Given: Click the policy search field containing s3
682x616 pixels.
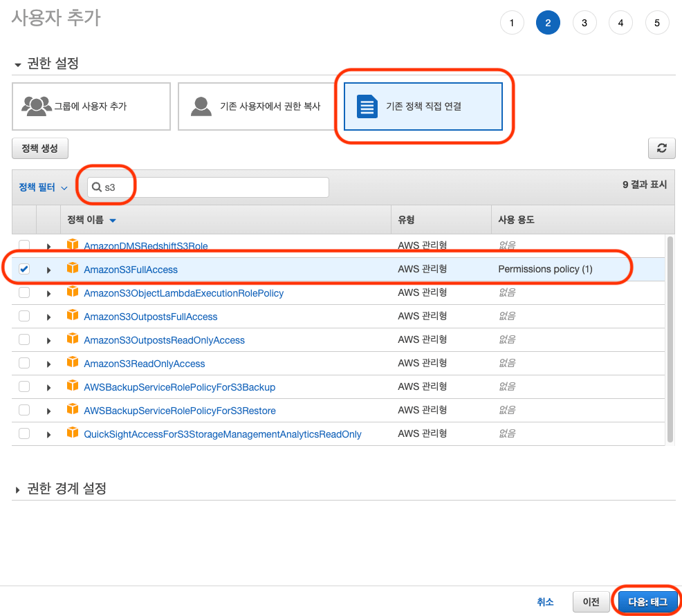Looking at the screenshot, I should point(214,187).
